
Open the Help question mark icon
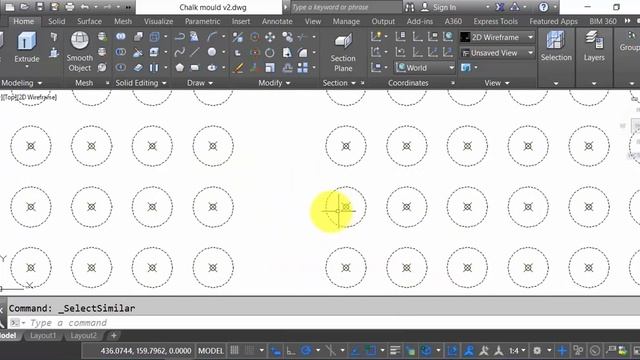click(543, 7)
